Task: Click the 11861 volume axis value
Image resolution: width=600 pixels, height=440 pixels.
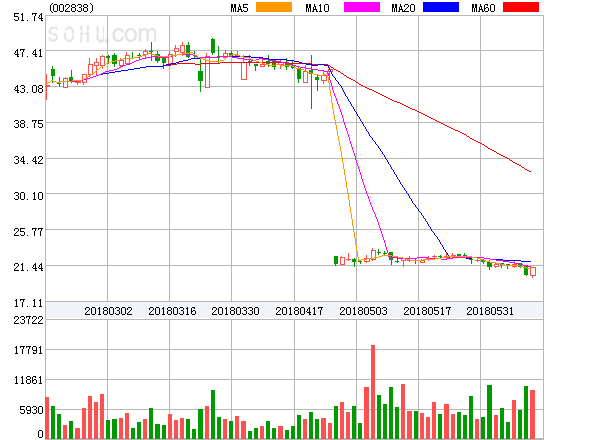Action: coord(28,380)
